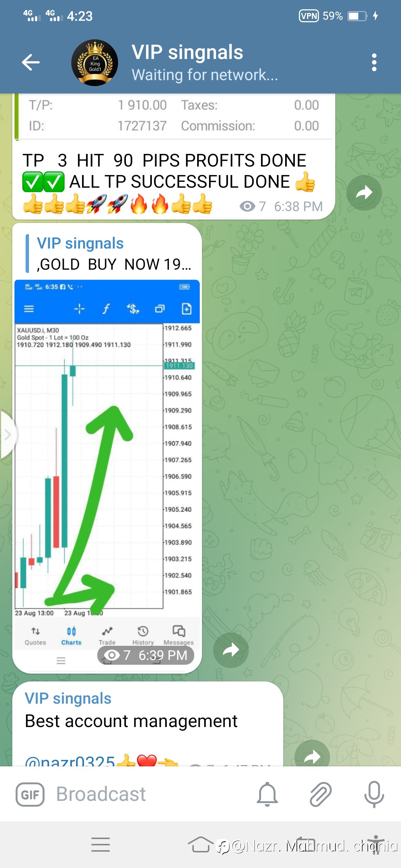Focus the Broadcast message field
Image resolution: width=401 pixels, height=868 pixels.
click(x=149, y=794)
